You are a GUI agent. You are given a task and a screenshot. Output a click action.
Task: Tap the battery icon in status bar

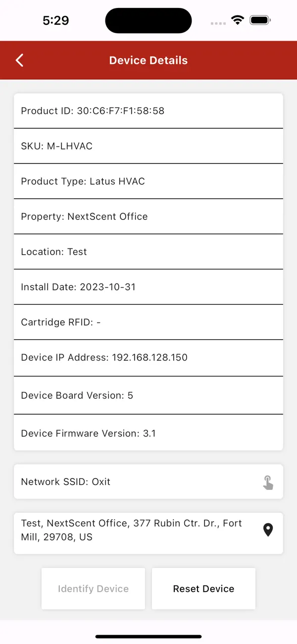point(260,20)
